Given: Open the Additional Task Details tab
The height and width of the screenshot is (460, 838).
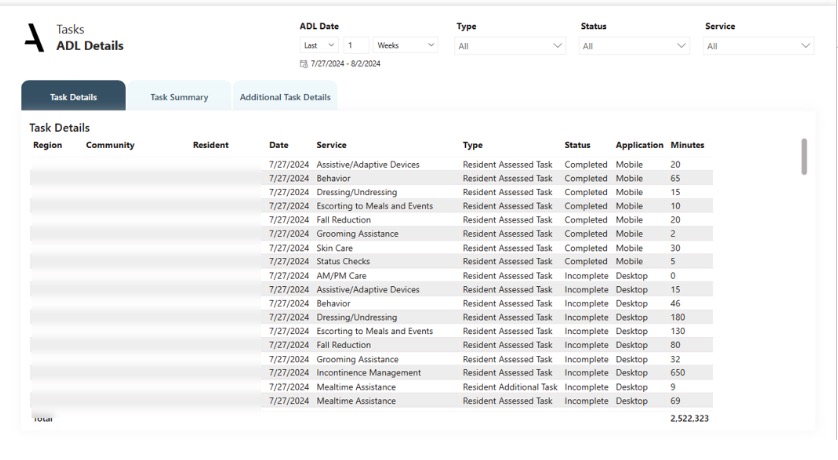Looking at the screenshot, I should [285, 97].
